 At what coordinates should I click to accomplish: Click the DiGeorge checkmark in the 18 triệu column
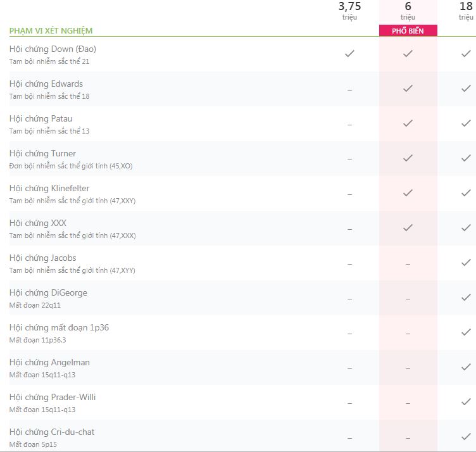tap(466, 298)
